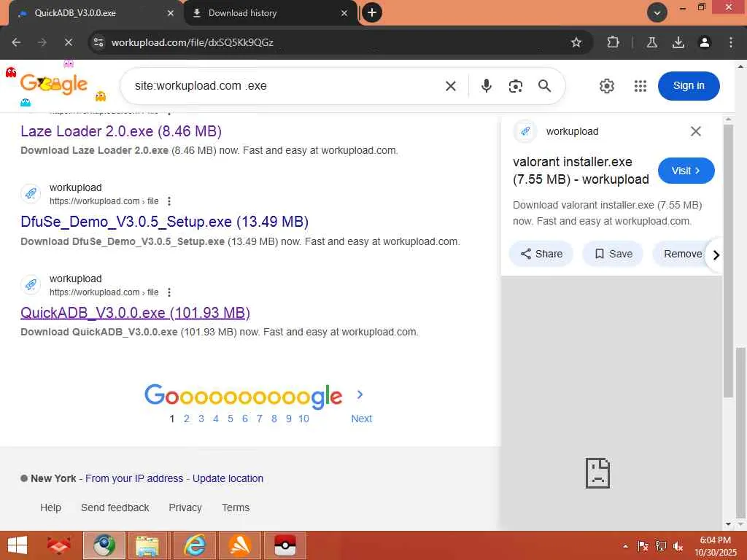Open site information icon in address bar
Screen dimensions: 747x560
98,42
